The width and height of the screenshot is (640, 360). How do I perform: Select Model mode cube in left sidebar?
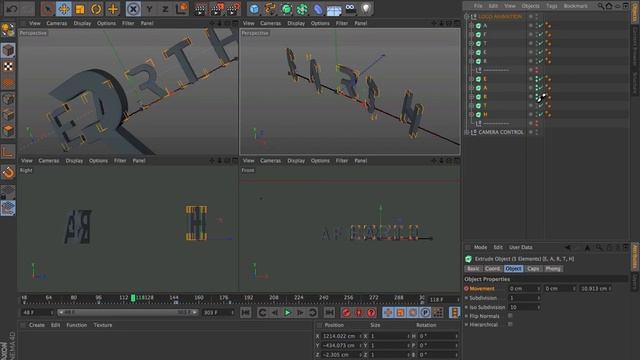point(8,50)
